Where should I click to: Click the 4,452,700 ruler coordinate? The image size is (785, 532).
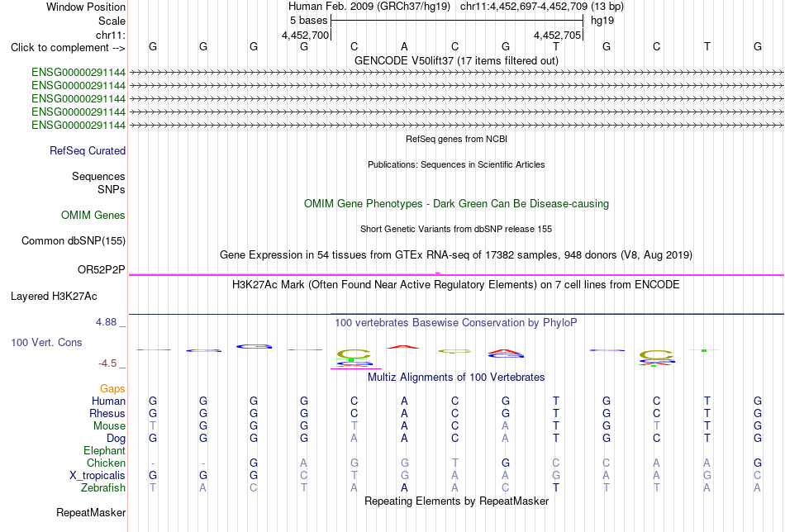click(306, 35)
